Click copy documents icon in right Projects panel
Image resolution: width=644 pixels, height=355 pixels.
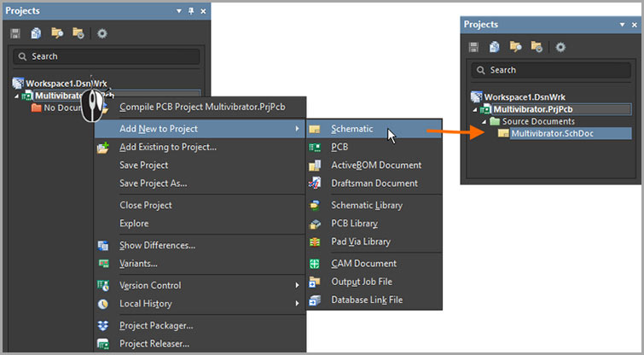coord(494,47)
